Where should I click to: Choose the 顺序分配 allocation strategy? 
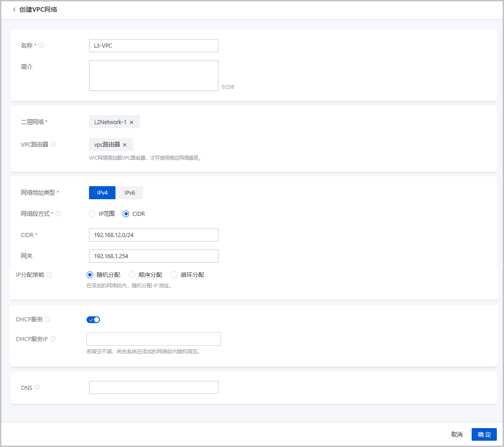(133, 275)
